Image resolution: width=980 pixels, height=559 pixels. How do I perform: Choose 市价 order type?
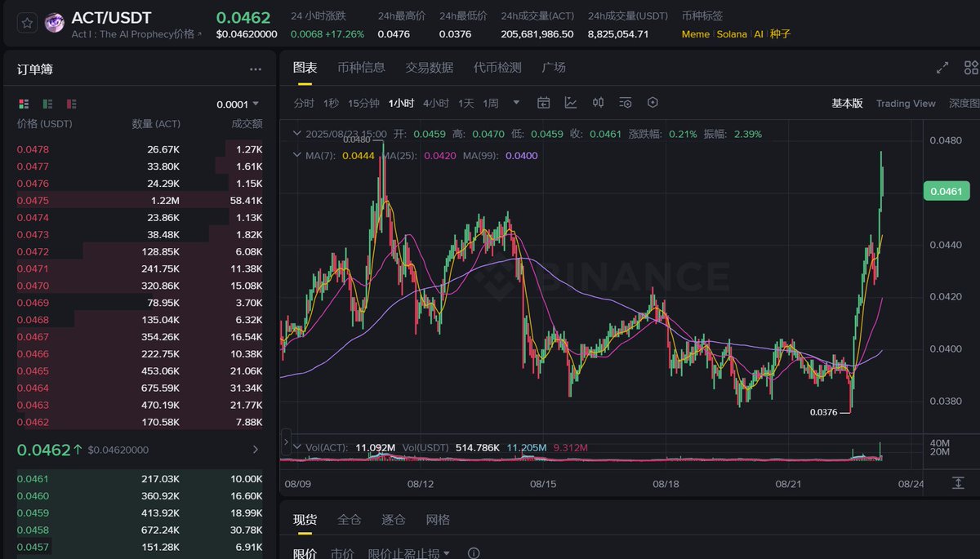point(342,553)
